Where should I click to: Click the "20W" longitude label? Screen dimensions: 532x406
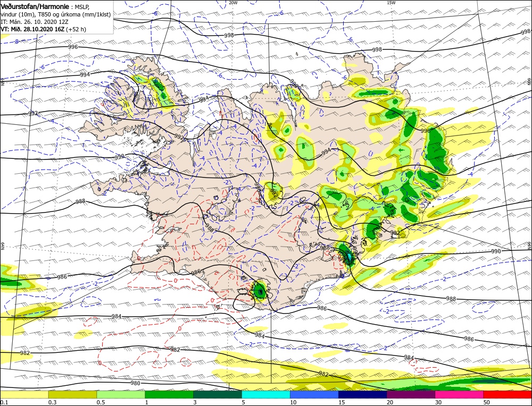[x=233, y=2]
